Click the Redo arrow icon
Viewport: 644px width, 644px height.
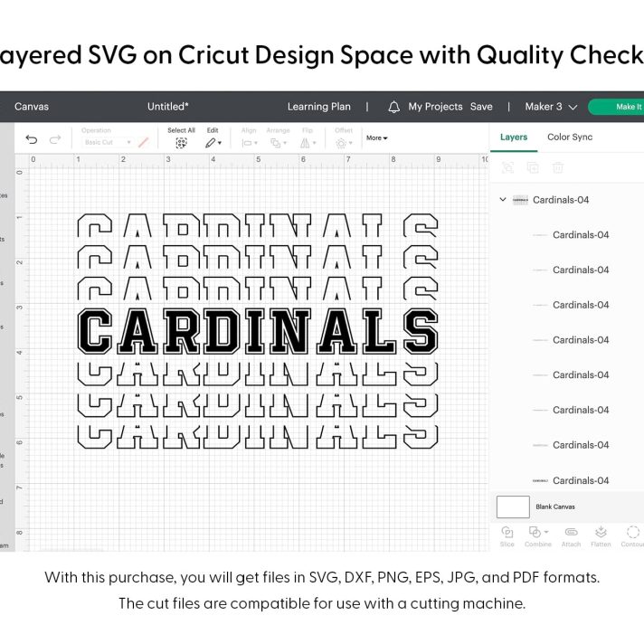(x=55, y=140)
